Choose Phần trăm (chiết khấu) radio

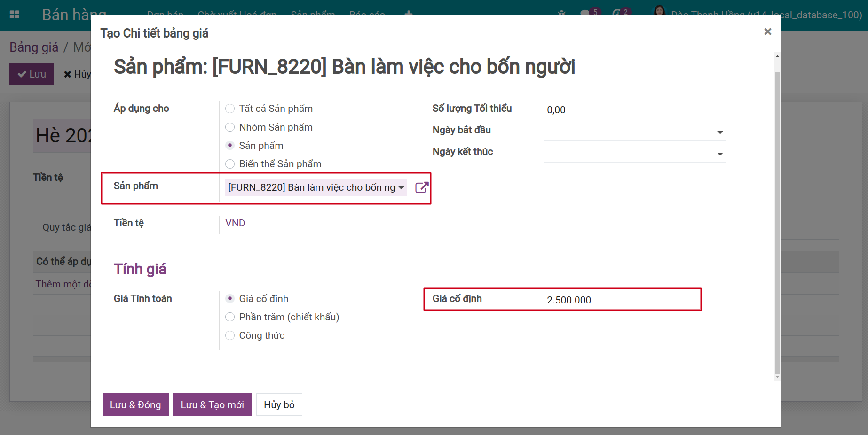[230, 317]
